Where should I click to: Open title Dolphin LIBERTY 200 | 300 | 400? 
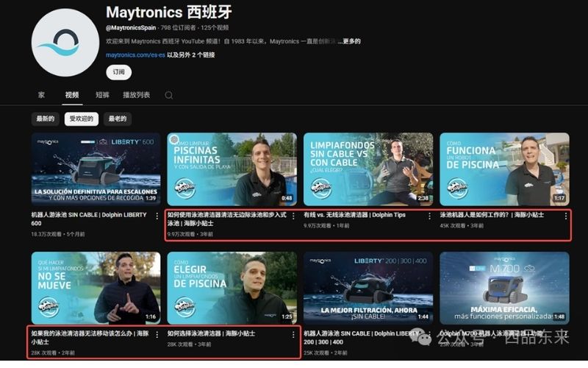point(361,338)
